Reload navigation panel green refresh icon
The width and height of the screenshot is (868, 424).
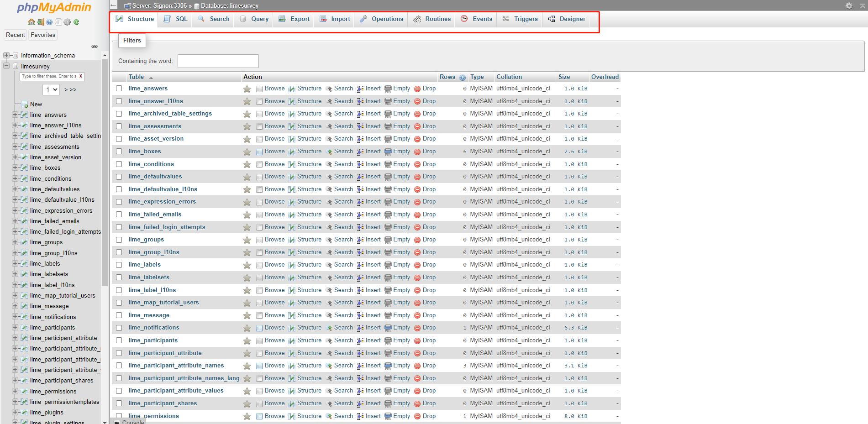[x=76, y=22]
